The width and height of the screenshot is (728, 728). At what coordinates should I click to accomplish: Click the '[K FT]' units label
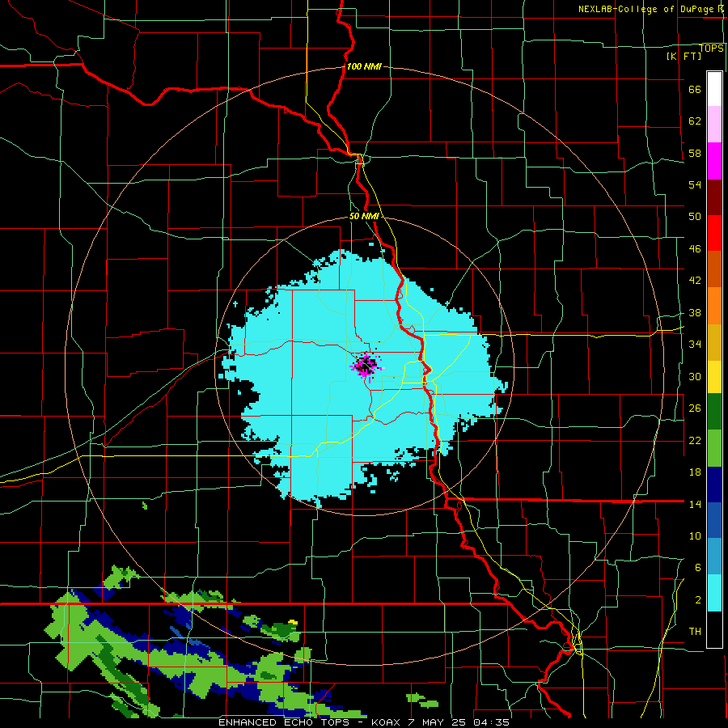684,56
